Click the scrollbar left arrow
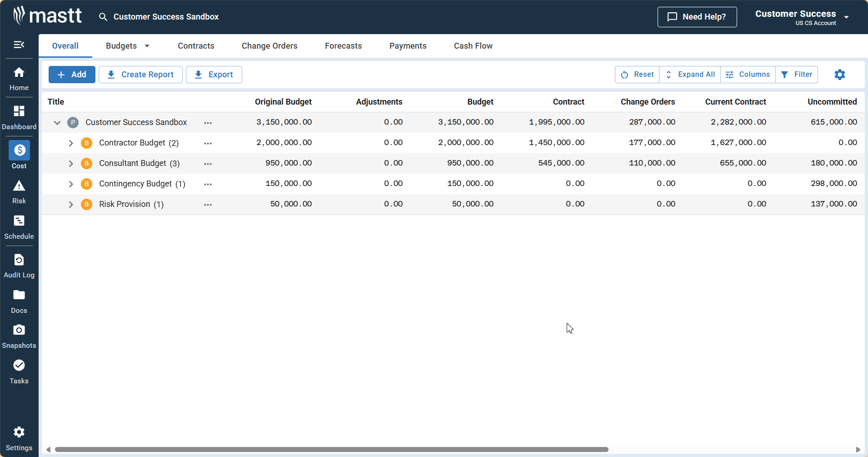 click(48, 449)
